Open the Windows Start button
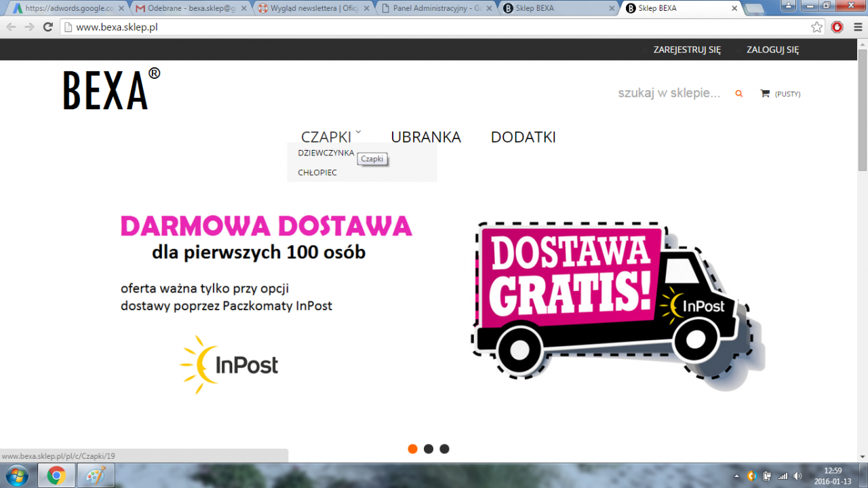This screenshot has height=488, width=868. (16, 475)
